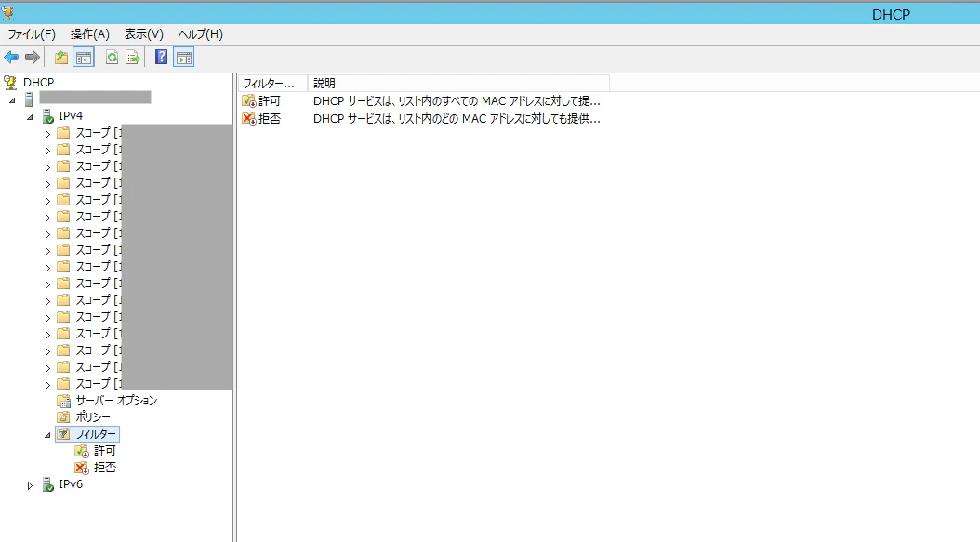Click the server computer icon beneath the DHCP root
The image size is (980, 542).
(x=29, y=99)
